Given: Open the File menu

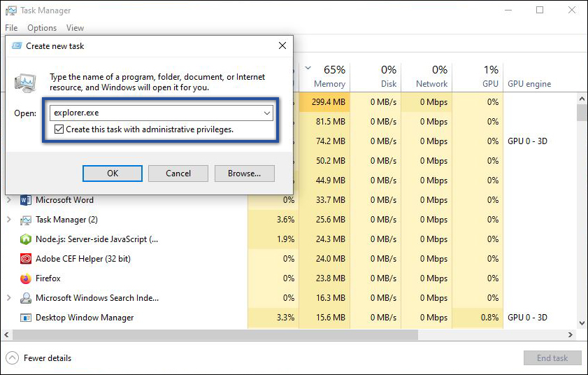Looking at the screenshot, I should coord(11,28).
